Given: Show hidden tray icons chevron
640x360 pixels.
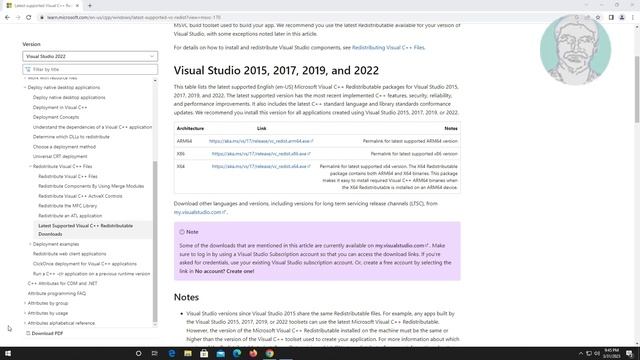Looking at the screenshot, I should [580, 353].
